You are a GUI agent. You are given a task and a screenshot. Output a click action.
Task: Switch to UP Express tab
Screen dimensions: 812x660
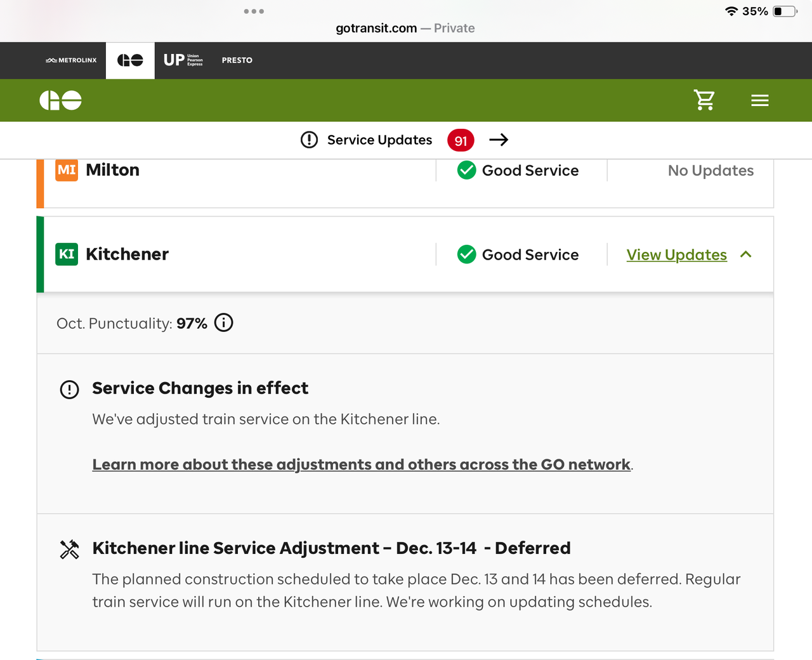coord(183,60)
